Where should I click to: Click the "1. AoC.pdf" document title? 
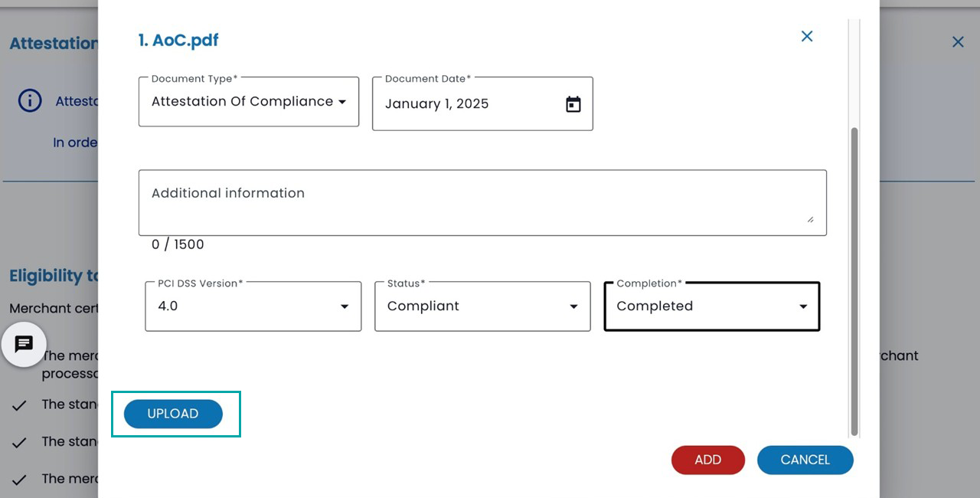pyautogui.click(x=178, y=41)
